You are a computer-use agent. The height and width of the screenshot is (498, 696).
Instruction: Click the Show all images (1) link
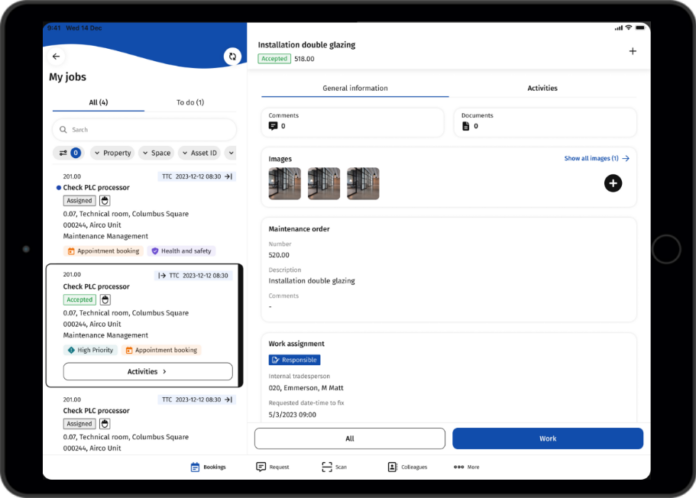click(x=596, y=158)
